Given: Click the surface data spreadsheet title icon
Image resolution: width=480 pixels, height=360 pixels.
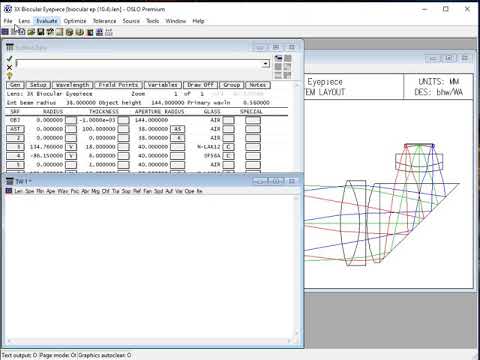Looking at the screenshot, I should [x=10, y=47].
